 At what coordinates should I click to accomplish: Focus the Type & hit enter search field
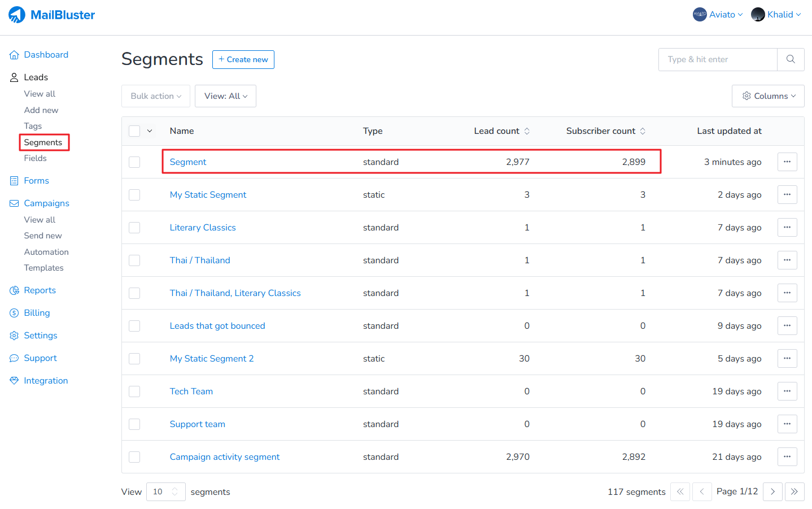[x=718, y=59]
